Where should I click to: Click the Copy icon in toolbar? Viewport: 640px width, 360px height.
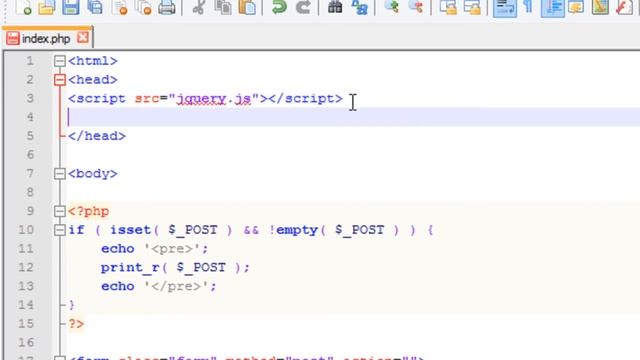[x=223, y=7]
